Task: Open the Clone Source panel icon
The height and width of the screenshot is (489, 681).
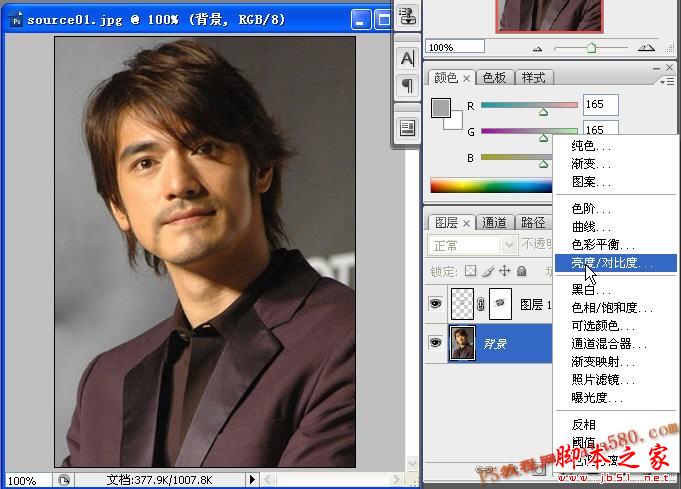Action: pyautogui.click(x=407, y=16)
